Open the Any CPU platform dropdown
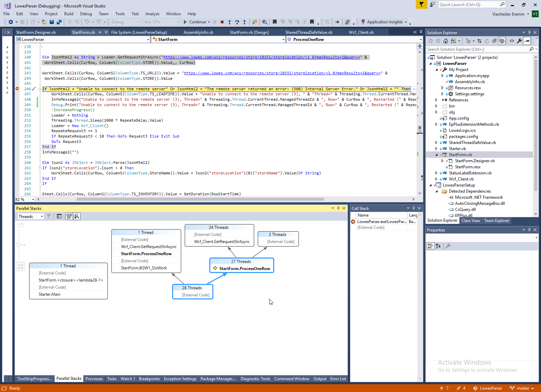The height and width of the screenshot is (392, 541). tap(161, 22)
